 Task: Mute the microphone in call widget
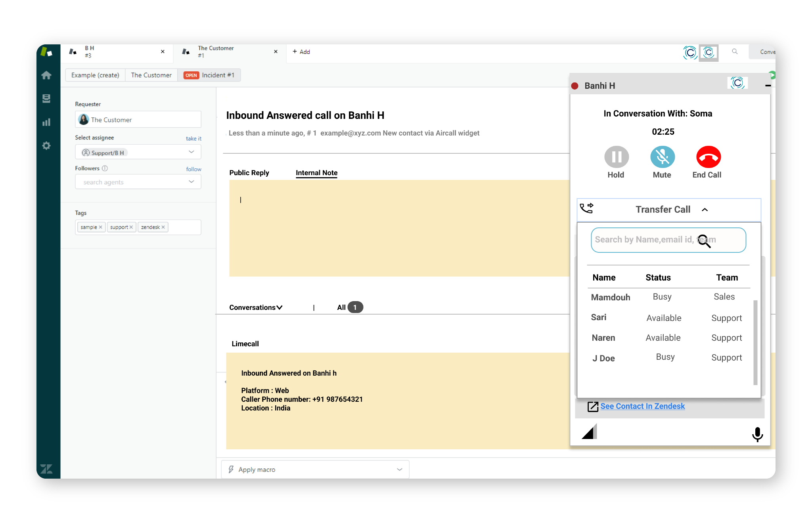pyautogui.click(x=663, y=157)
